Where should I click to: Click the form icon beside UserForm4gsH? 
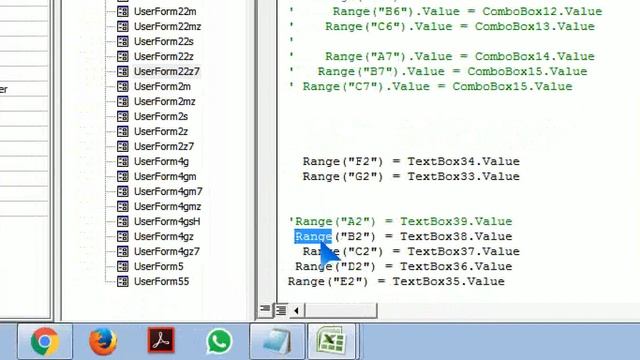point(123,221)
